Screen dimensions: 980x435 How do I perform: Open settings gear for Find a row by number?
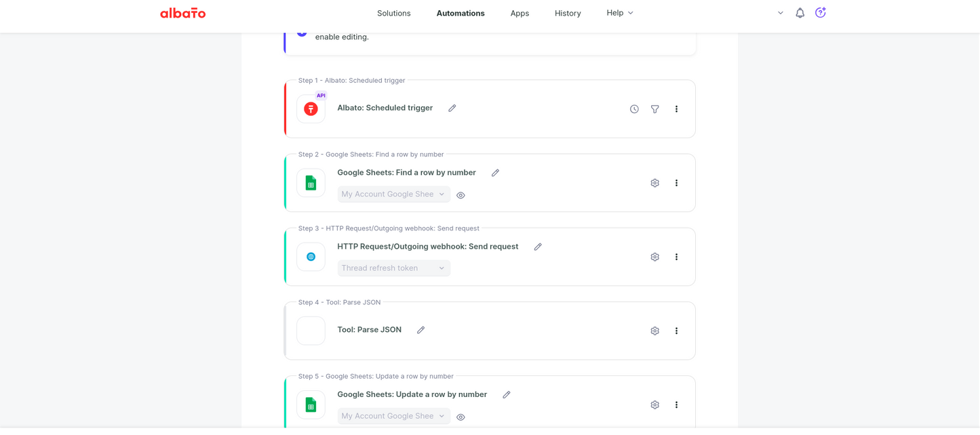coord(655,183)
